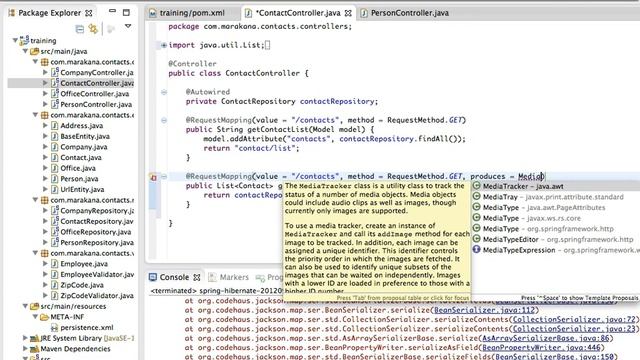
Task: Expand the Office.java node
Action: coord(45,168)
